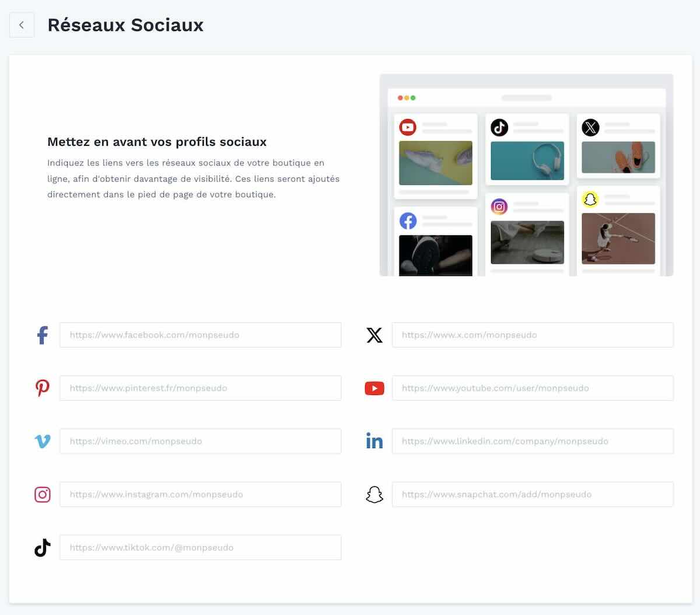Click the Vimeo icon beside its URL field

click(x=43, y=441)
